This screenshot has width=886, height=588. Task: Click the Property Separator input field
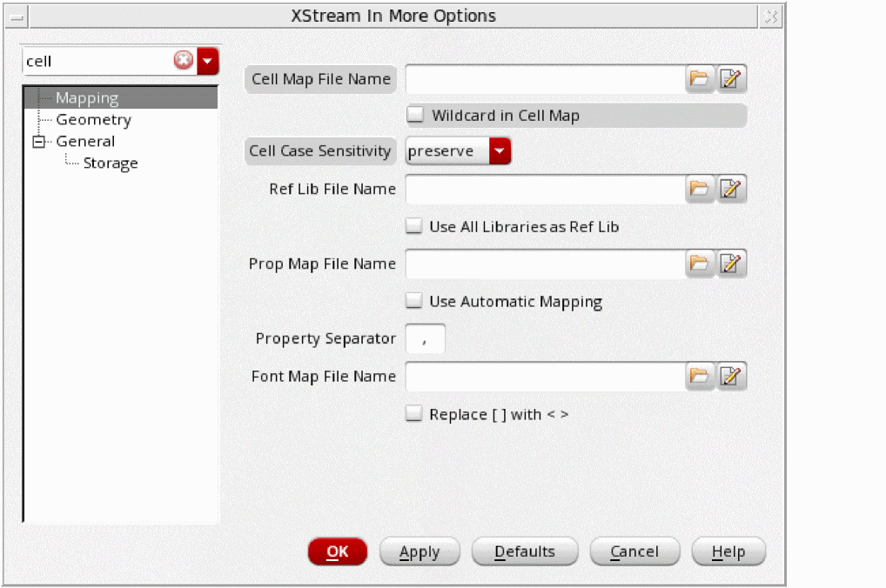click(x=426, y=338)
